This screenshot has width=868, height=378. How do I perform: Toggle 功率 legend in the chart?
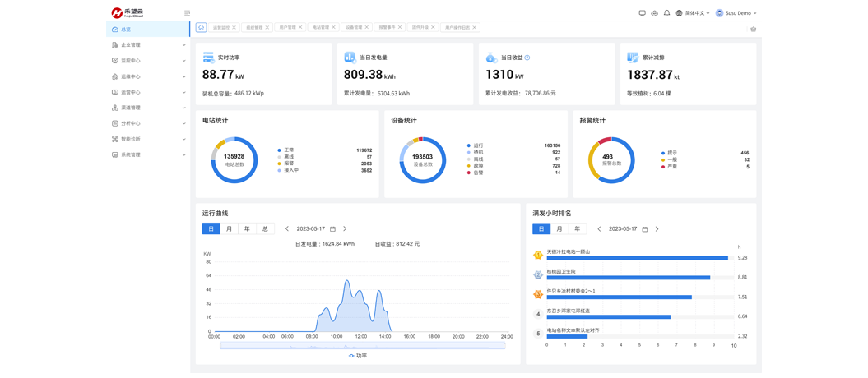[358, 356]
